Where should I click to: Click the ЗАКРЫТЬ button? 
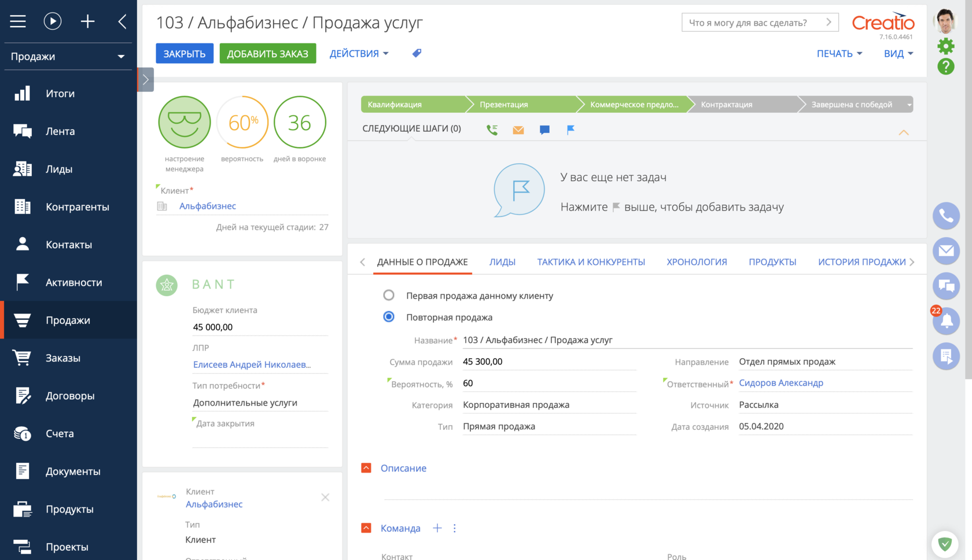point(185,53)
